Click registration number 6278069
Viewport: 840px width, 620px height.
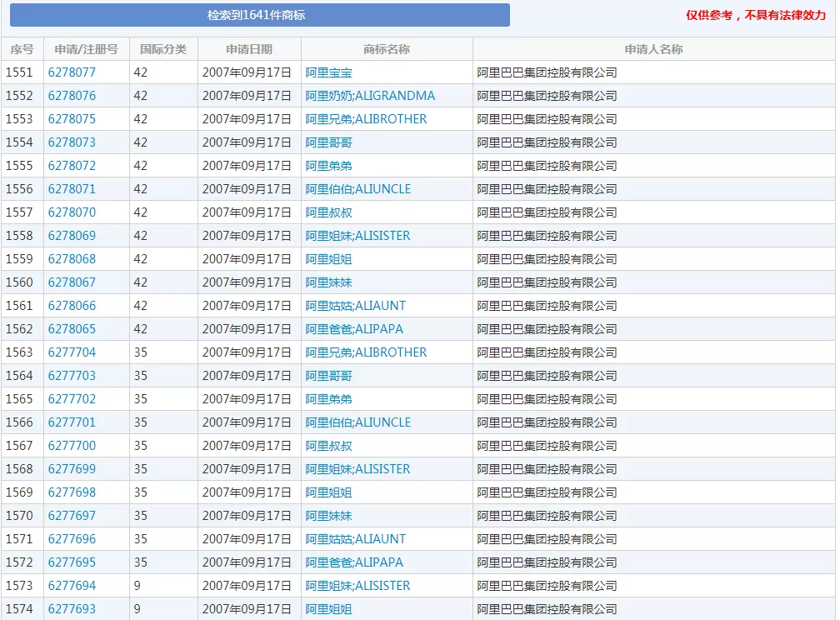72,236
